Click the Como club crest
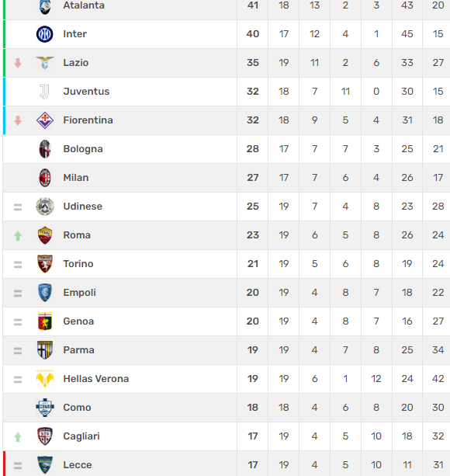Viewport: 450px width, 476px height. [x=45, y=408]
